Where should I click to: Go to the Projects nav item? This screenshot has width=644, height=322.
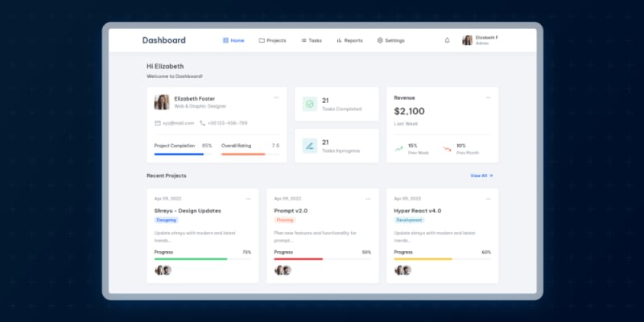coord(272,40)
